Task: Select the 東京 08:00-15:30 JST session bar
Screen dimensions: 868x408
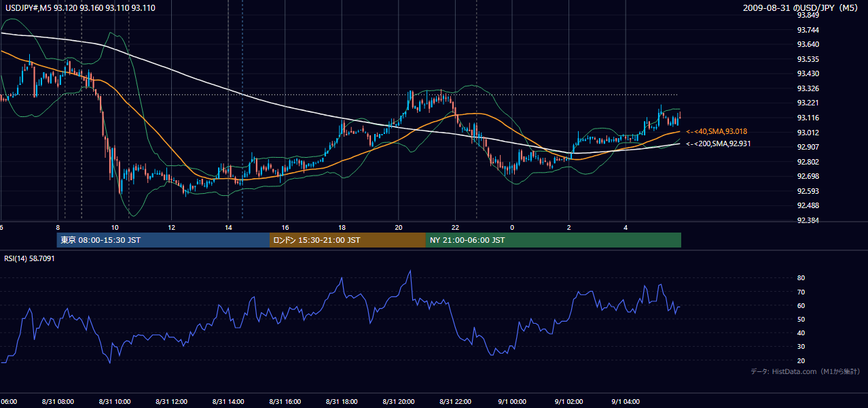Action: 163,240
